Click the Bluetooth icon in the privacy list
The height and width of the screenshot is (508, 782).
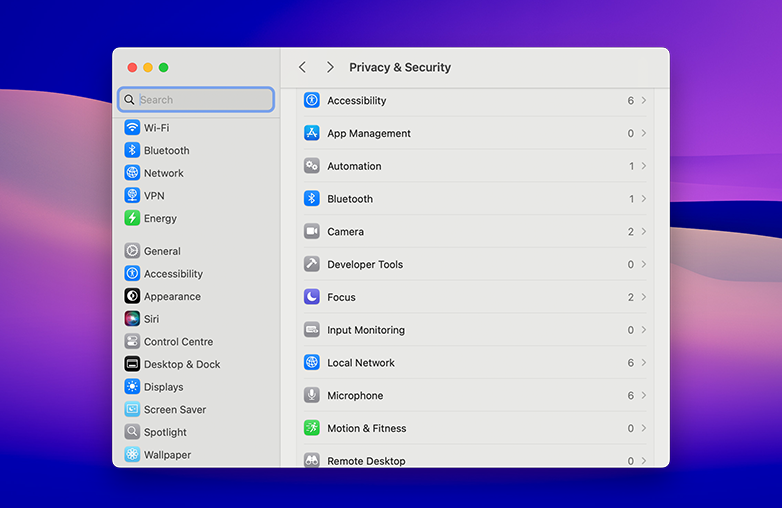312,198
